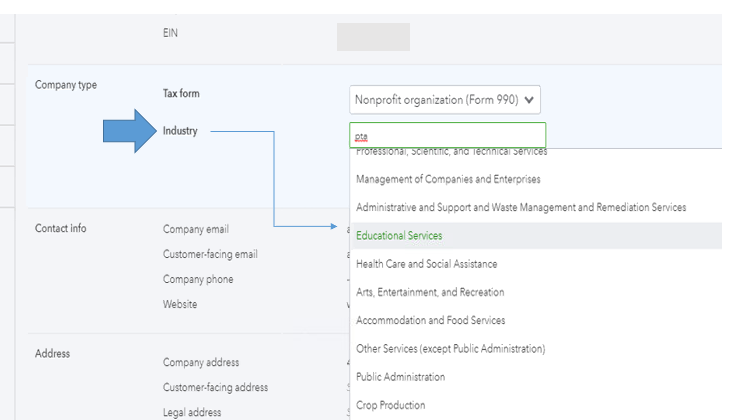Pick the standalone Public Administration option
The width and height of the screenshot is (743, 420).
(400, 377)
